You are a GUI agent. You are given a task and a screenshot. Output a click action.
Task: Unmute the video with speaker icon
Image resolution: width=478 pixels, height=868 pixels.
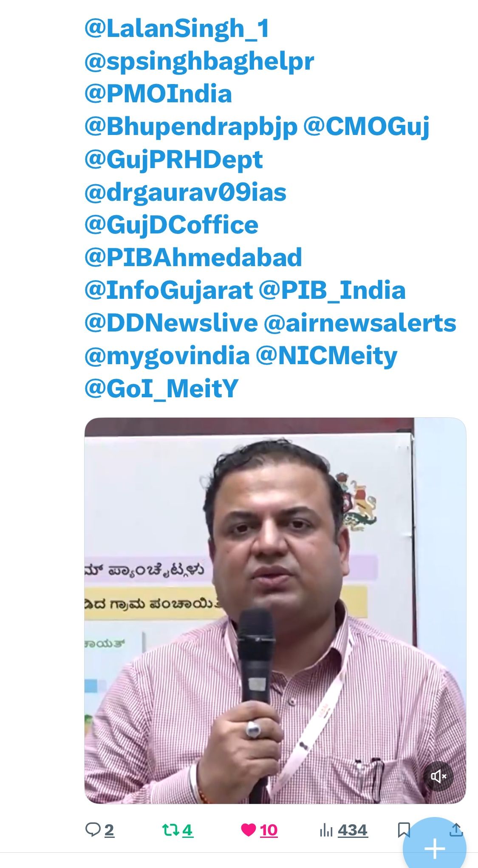pyautogui.click(x=438, y=777)
